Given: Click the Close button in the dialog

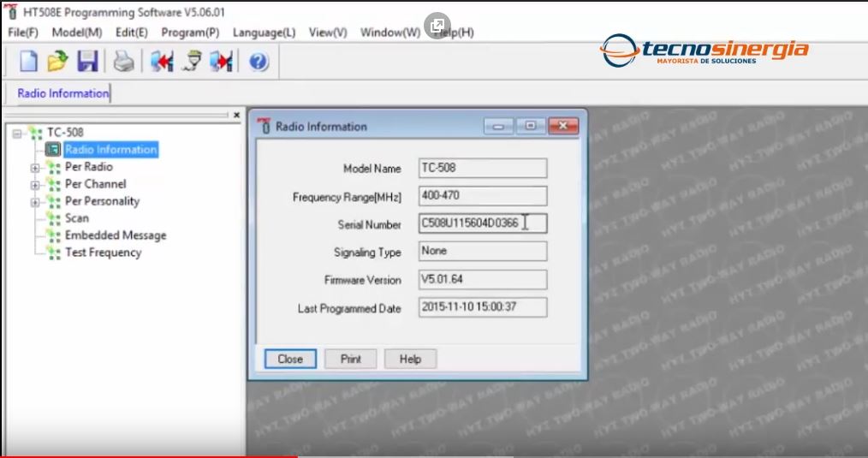Looking at the screenshot, I should 290,359.
